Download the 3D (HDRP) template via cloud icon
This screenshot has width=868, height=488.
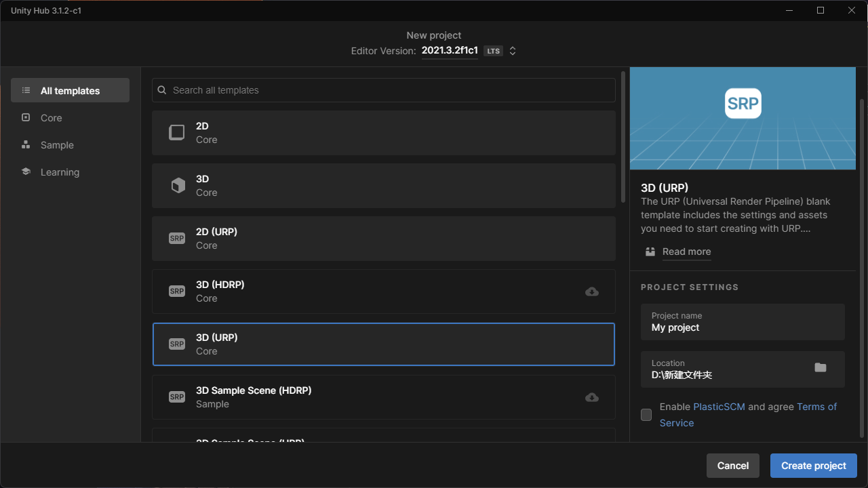592,291
